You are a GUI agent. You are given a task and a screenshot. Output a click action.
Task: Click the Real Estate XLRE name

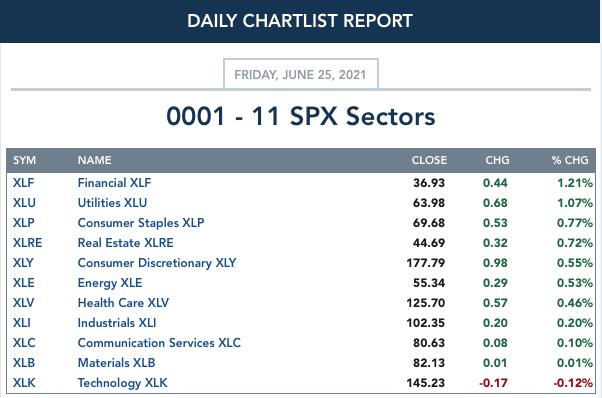126,243
